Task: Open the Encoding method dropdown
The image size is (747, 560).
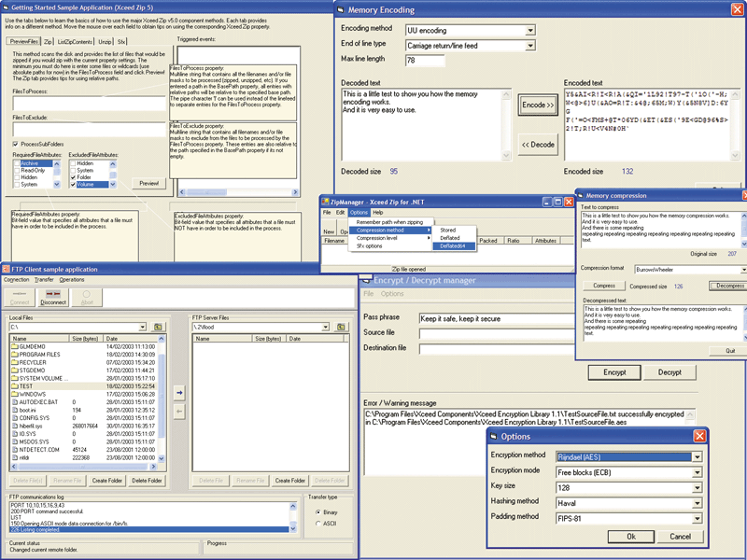Action: tap(530, 31)
